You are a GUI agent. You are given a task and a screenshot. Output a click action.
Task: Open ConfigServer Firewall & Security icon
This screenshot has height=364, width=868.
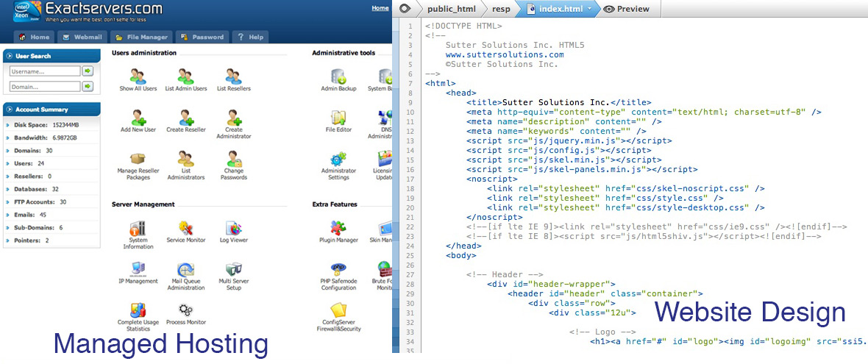click(338, 310)
